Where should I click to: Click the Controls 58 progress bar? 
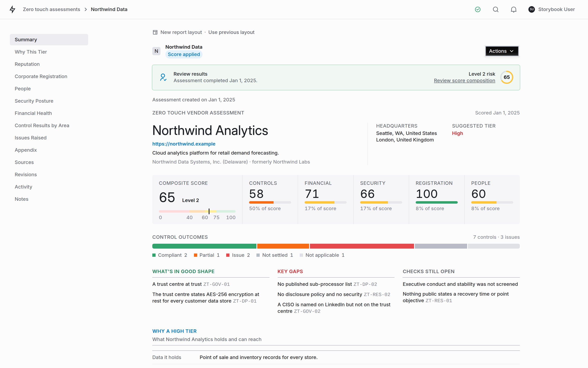coord(270,202)
